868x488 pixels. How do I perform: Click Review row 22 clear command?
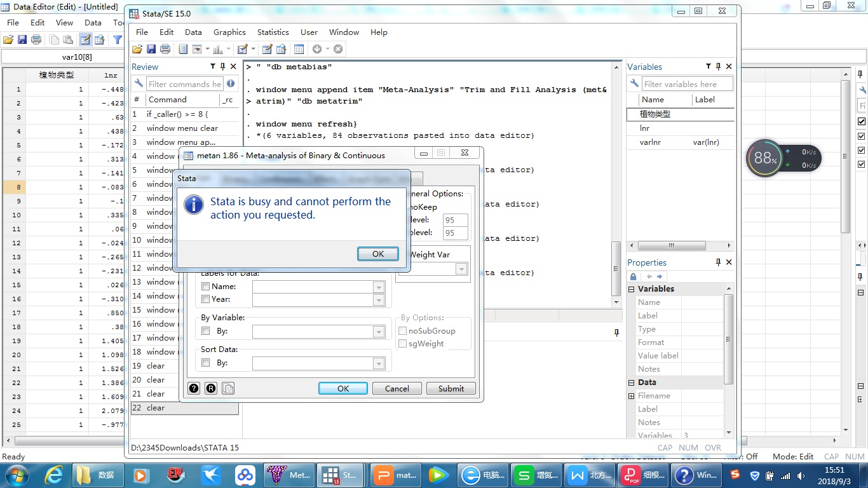[x=184, y=408]
